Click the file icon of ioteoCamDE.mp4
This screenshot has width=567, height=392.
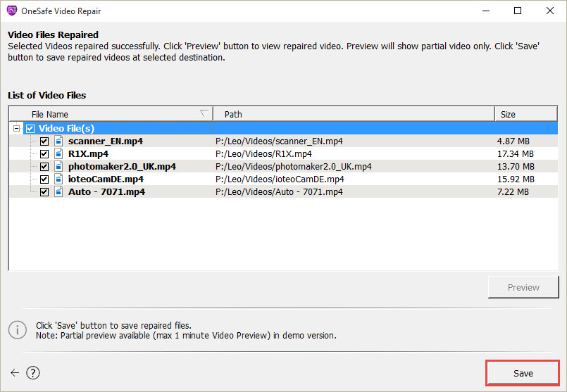pyautogui.click(x=58, y=179)
